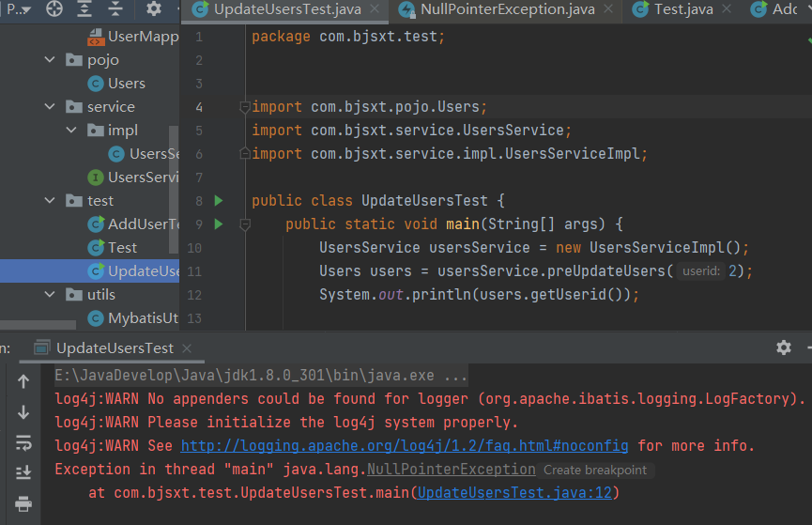Run main method from gutter arrow line 9
The image size is (812, 525).
219,224
